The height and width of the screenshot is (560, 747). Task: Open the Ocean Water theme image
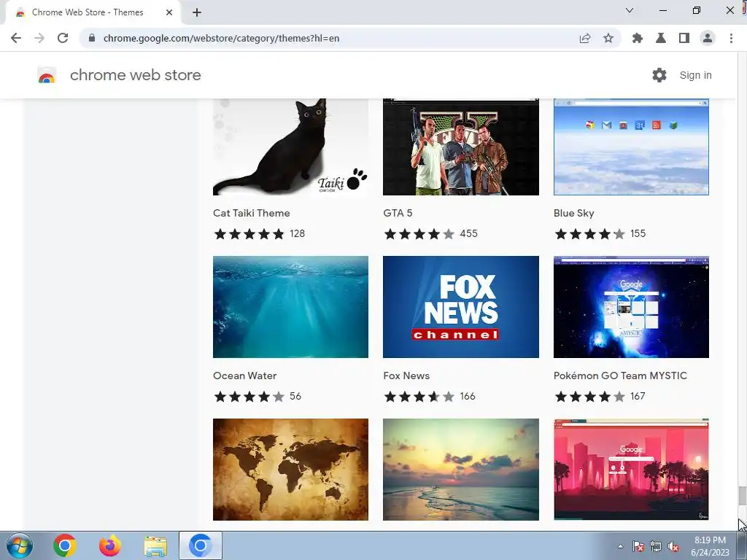(x=290, y=307)
